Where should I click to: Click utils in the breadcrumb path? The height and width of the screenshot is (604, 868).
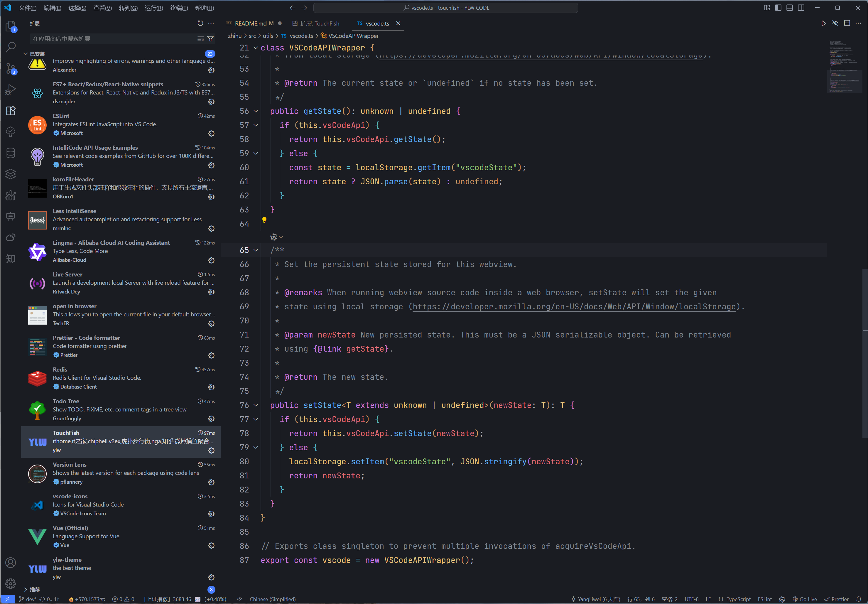click(x=268, y=36)
